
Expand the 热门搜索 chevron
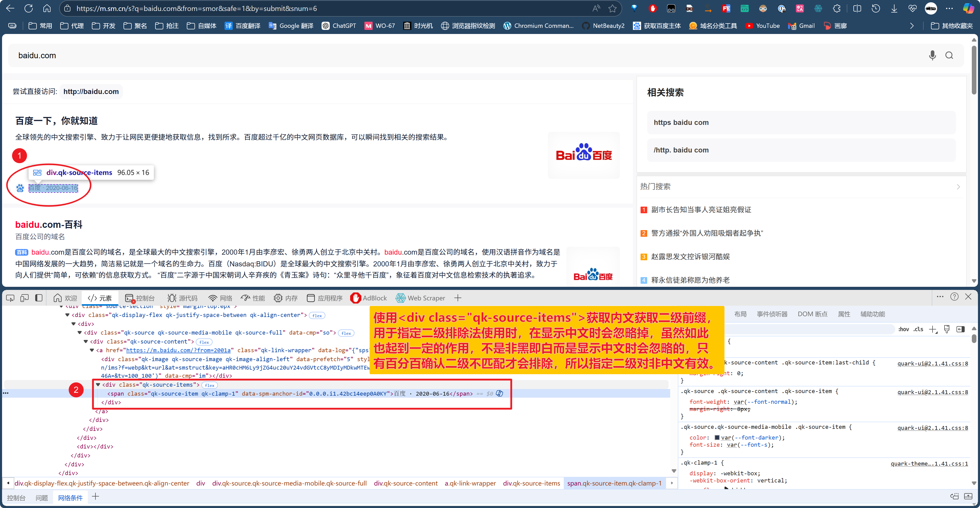[x=958, y=187]
